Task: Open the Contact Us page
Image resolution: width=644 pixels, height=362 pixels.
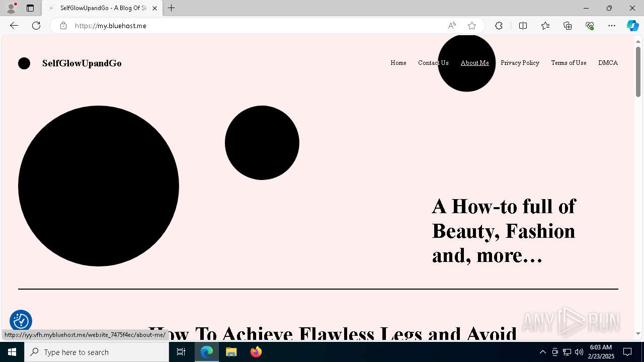Action: pos(433,63)
